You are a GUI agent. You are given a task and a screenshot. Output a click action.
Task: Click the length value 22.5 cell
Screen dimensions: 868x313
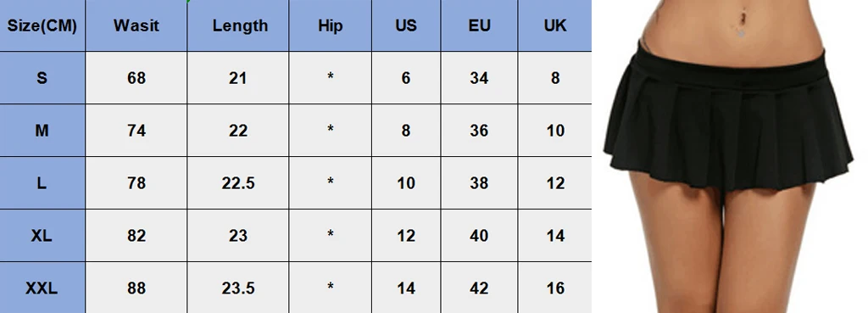click(238, 183)
